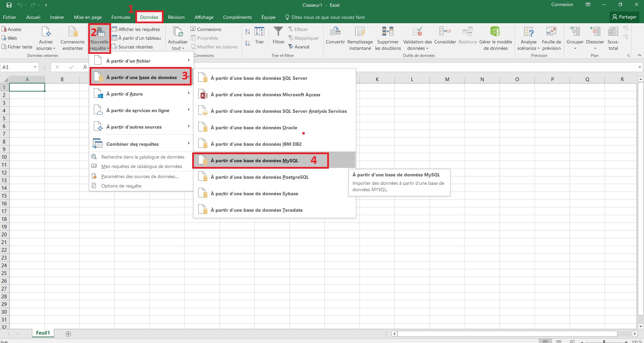Open the Affichage tab
644x343 pixels.
[x=204, y=17]
